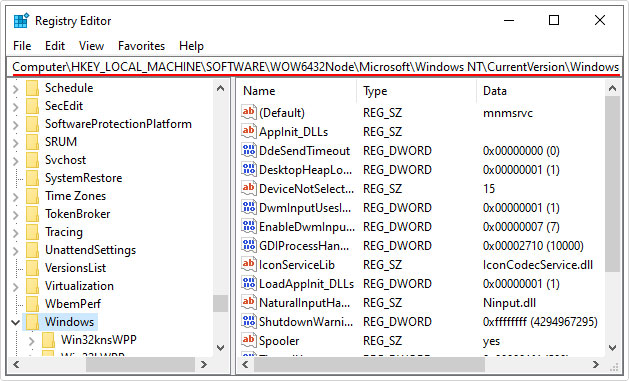Expand the SRUM key

coord(16,143)
